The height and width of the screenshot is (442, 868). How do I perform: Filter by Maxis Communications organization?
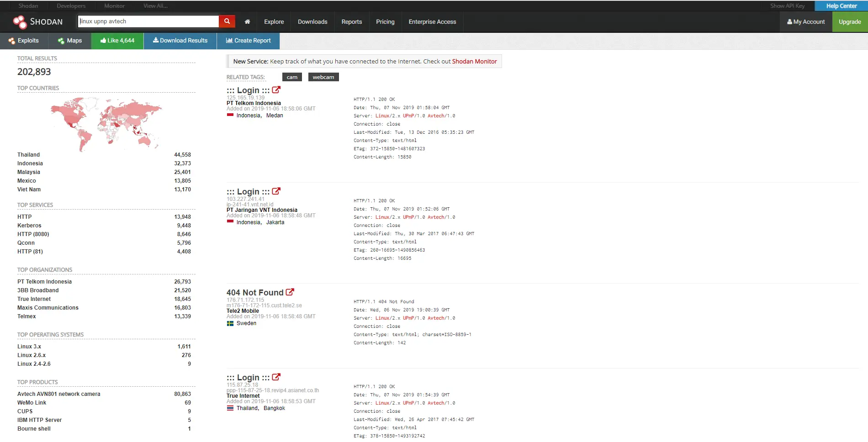(48, 308)
